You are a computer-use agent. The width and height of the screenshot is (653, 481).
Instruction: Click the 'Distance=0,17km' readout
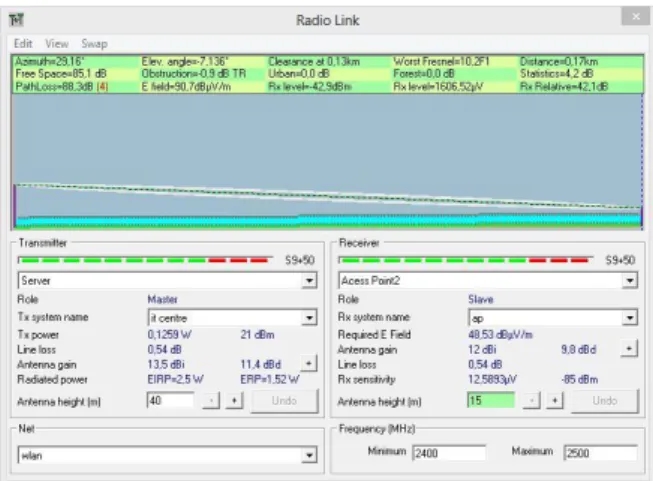[559, 62]
